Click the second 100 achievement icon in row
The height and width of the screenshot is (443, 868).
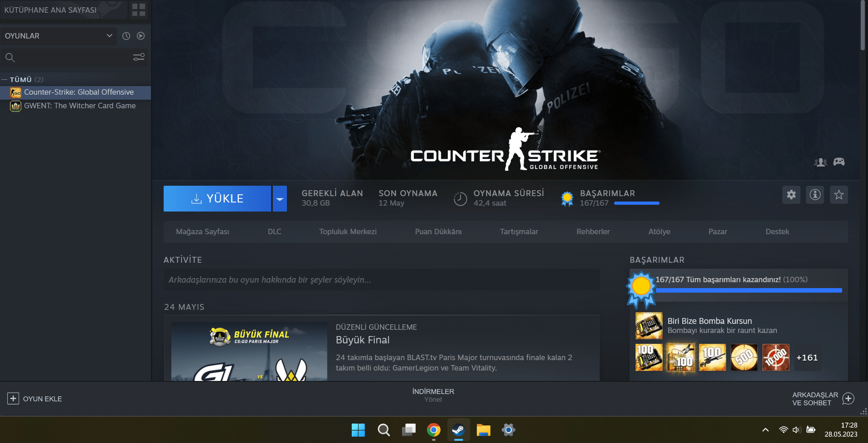(x=681, y=357)
